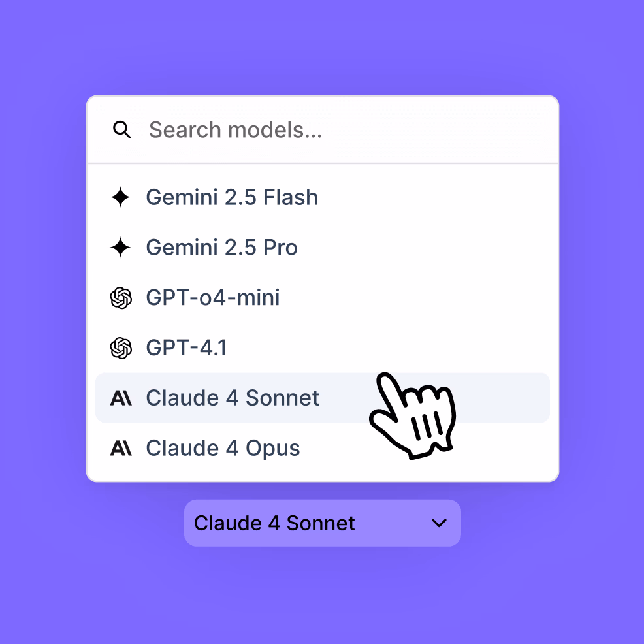The image size is (644, 644).
Task: Pick the GPT-o4-mini model option
Action: [x=213, y=298]
